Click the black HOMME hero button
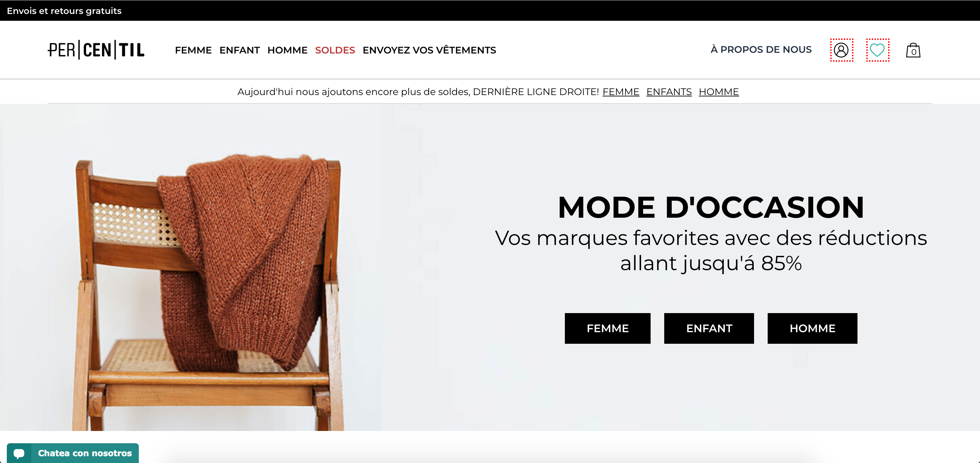The image size is (980, 463). (813, 328)
